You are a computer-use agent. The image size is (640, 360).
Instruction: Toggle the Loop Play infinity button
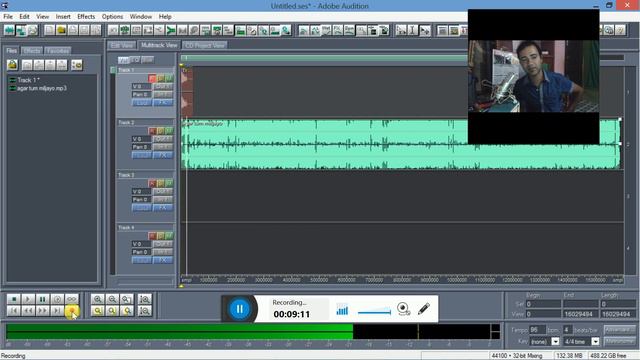[71, 299]
